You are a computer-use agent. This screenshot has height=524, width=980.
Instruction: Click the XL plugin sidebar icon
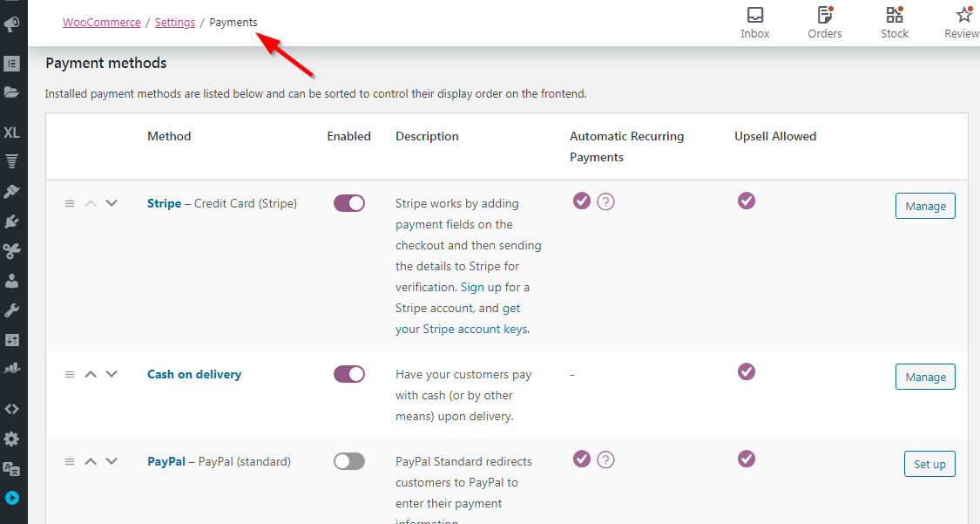click(12, 133)
